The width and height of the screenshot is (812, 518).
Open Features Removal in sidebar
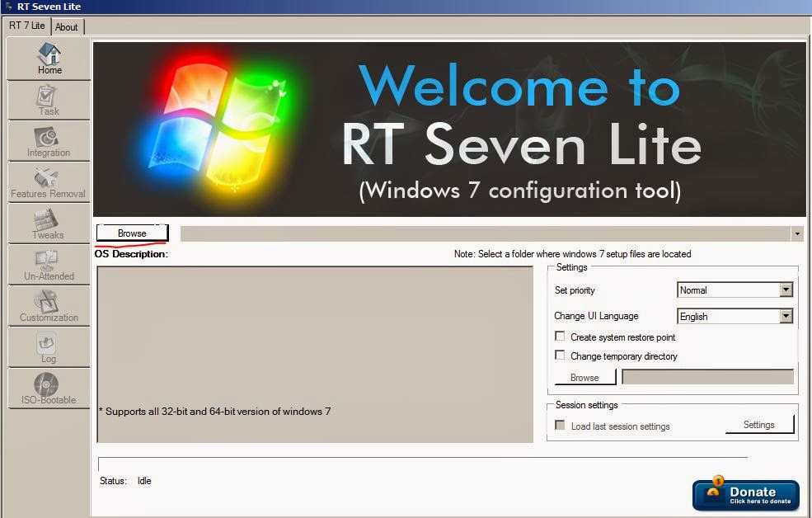click(49, 182)
